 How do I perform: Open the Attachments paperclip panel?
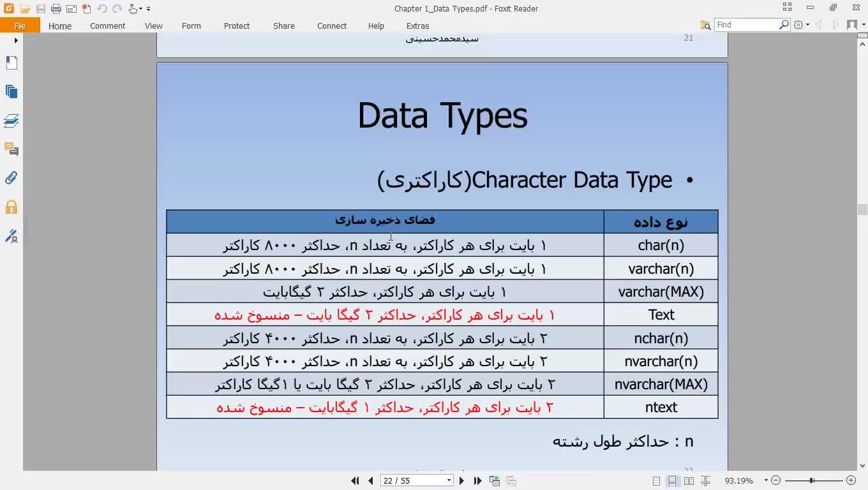tap(11, 178)
